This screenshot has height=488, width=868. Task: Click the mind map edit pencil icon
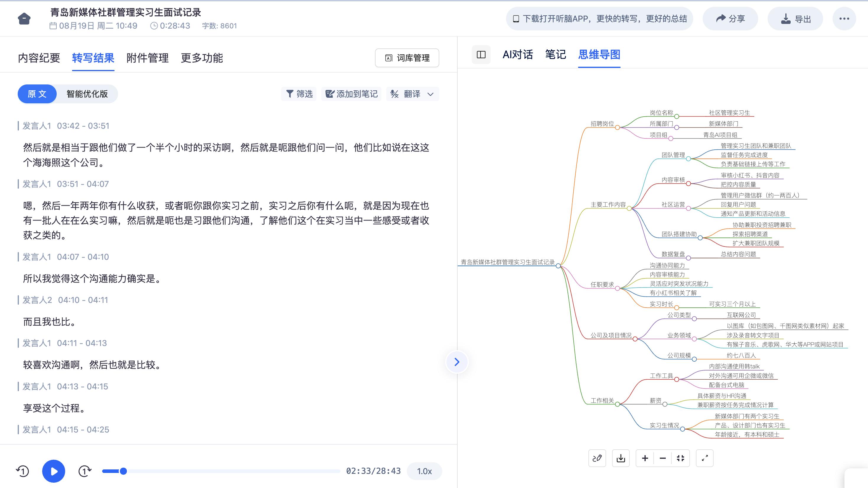point(597,458)
